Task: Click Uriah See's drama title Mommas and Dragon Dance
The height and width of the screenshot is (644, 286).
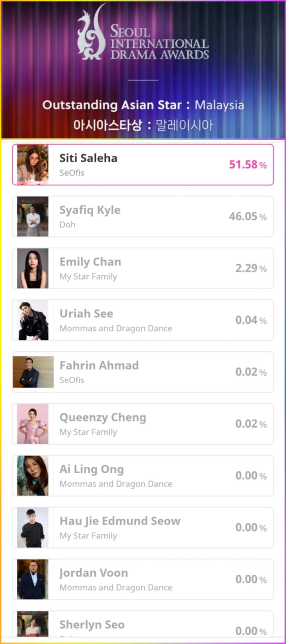Action: [x=116, y=328]
